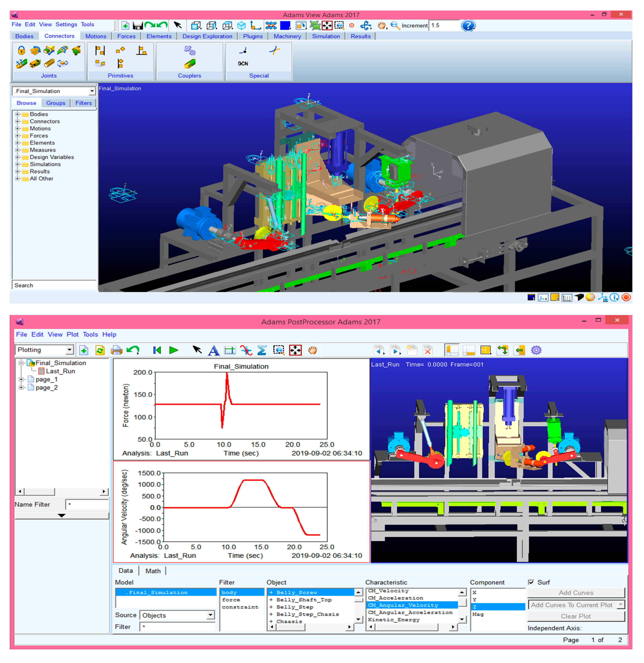The width and height of the screenshot is (644, 663).
Task: Expand the Bodies folder in browser tree
Action: click(x=17, y=114)
